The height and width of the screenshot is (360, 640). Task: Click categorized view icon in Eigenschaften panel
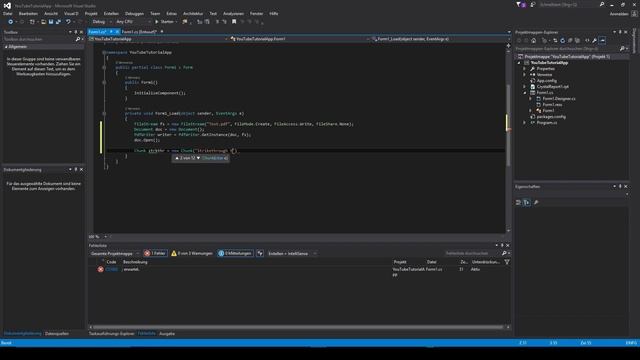tap(518, 202)
